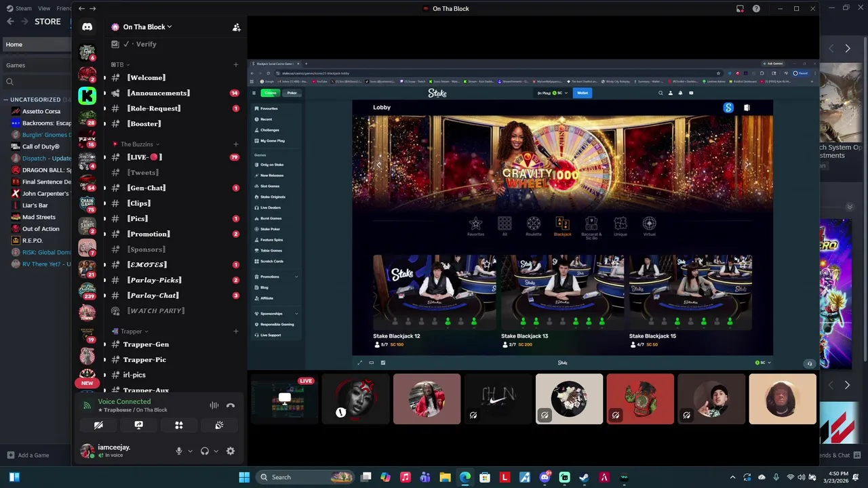868x488 pixels.
Task: Open Create Invite icon beside On Tha Block
Action: coord(236,27)
